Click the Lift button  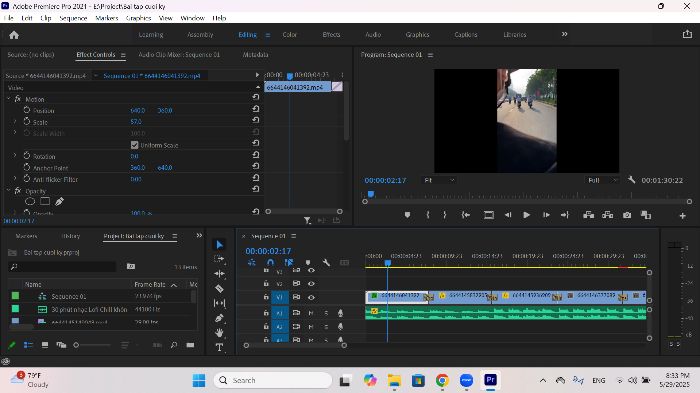tap(588, 215)
